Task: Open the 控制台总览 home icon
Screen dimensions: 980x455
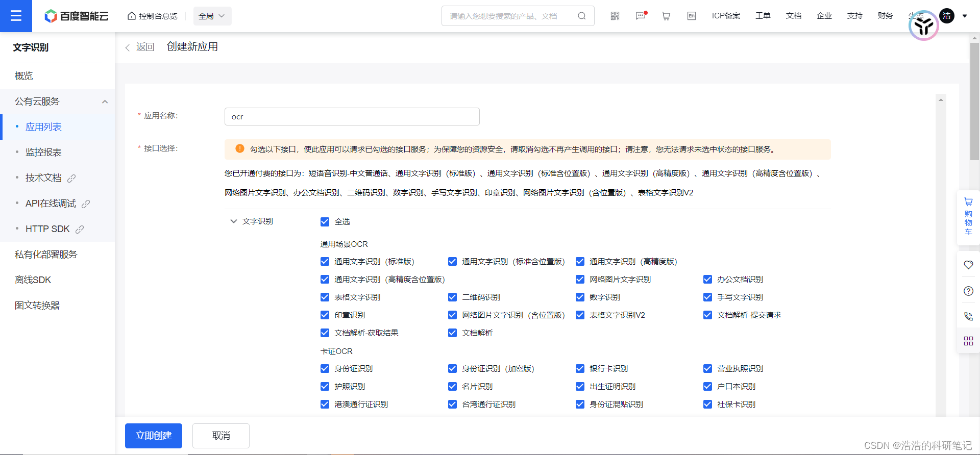Action: click(x=132, y=16)
